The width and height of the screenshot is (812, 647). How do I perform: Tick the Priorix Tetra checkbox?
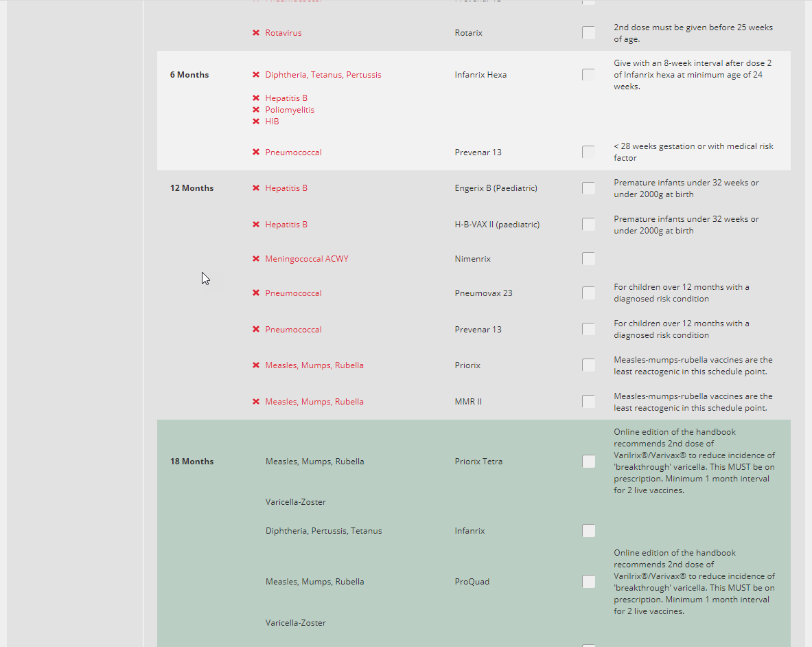[x=588, y=462]
